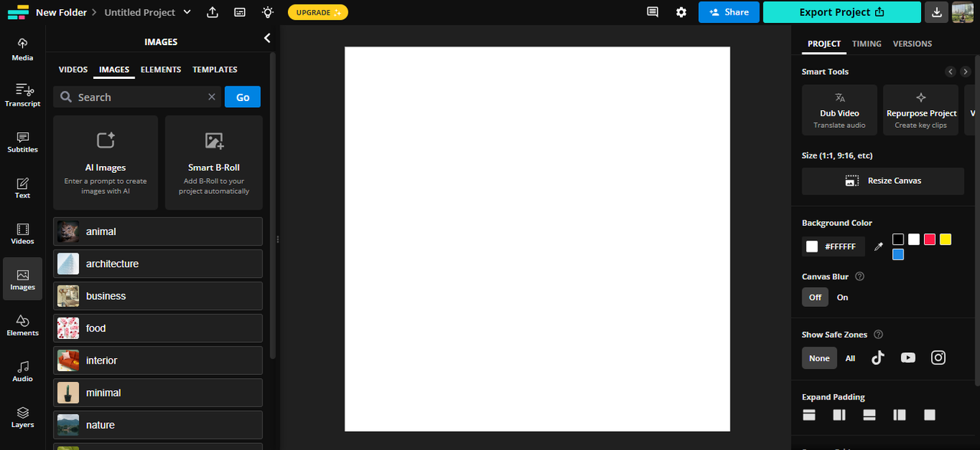Switch to the Templates tab
The height and width of the screenshot is (450, 980).
[x=215, y=70]
